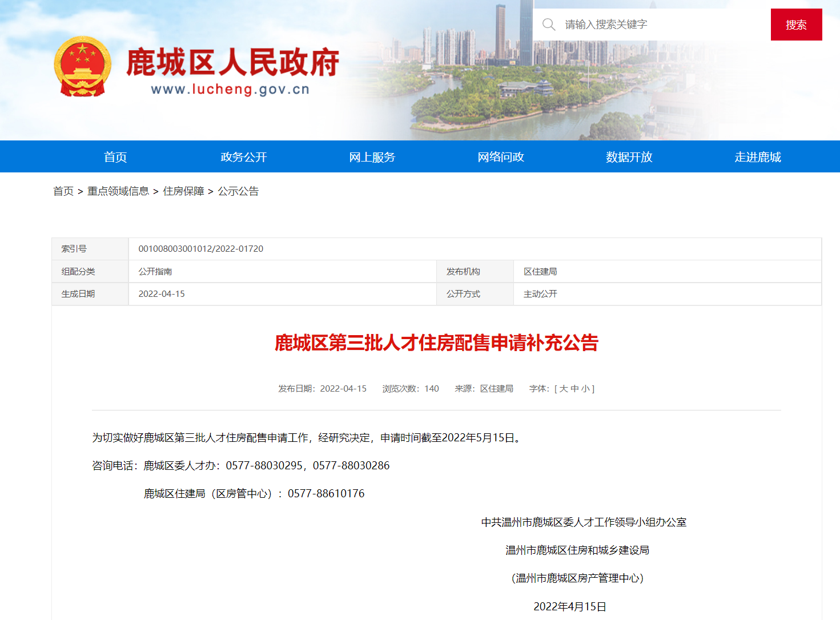Set font size to medium (中)
Viewport: 840px width, 620px height.
click(x=574, y=389)
